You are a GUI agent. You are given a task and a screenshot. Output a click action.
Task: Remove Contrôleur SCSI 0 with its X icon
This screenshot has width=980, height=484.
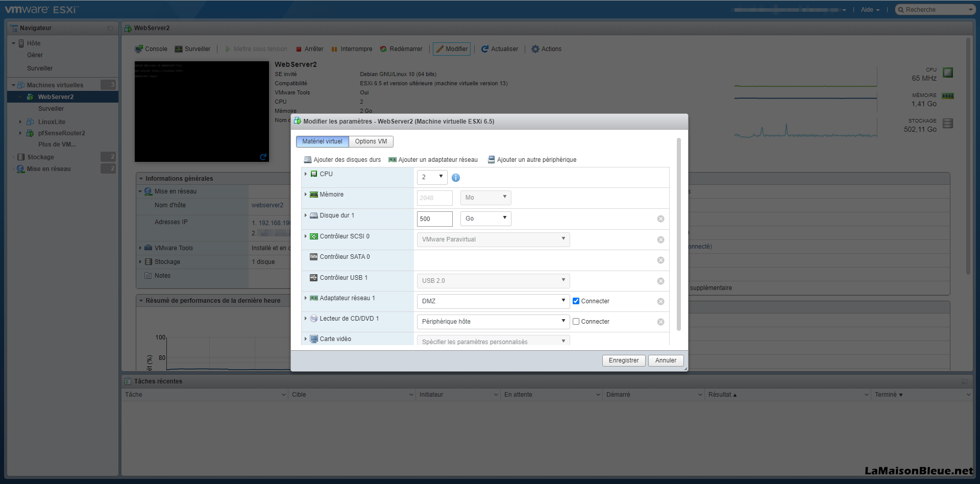tap(660, 240)
